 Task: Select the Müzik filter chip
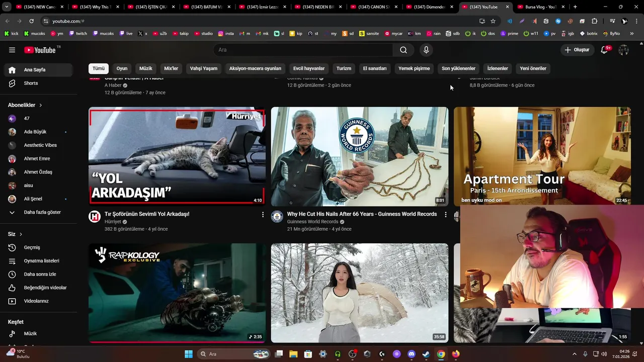click(146, 68)
